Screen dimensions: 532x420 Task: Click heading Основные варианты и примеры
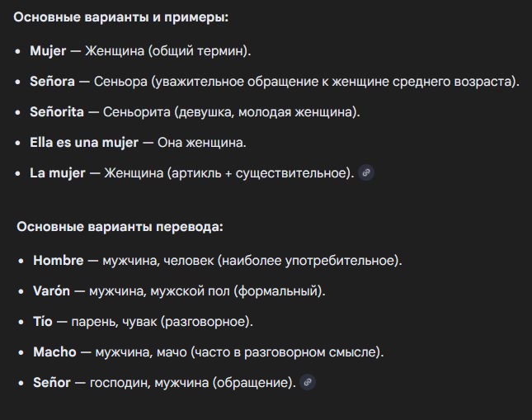[x=121, y=17]
